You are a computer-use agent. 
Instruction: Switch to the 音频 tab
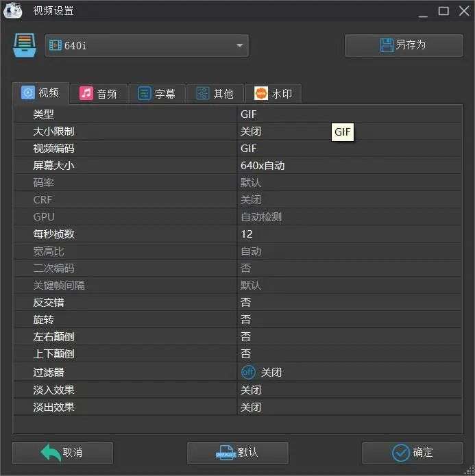99,94
